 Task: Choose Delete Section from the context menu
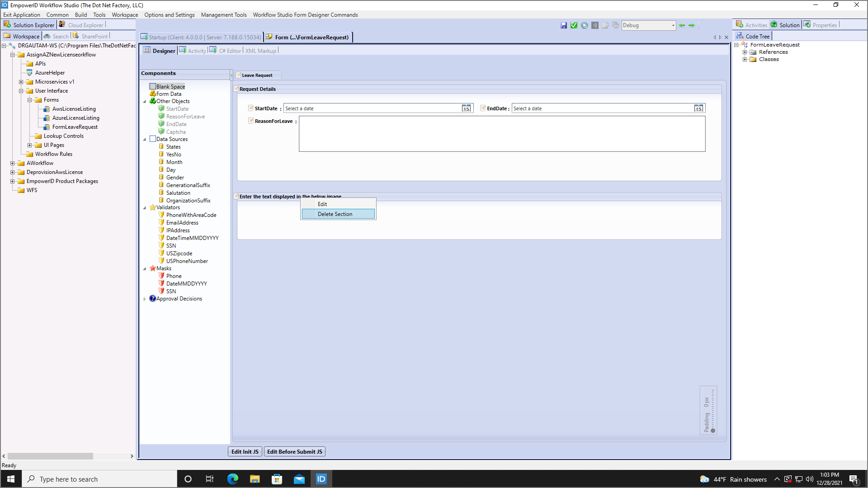pos(335,214)
